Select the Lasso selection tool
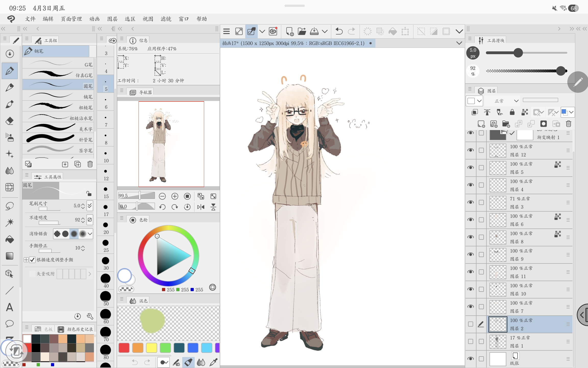 (10, 206)
